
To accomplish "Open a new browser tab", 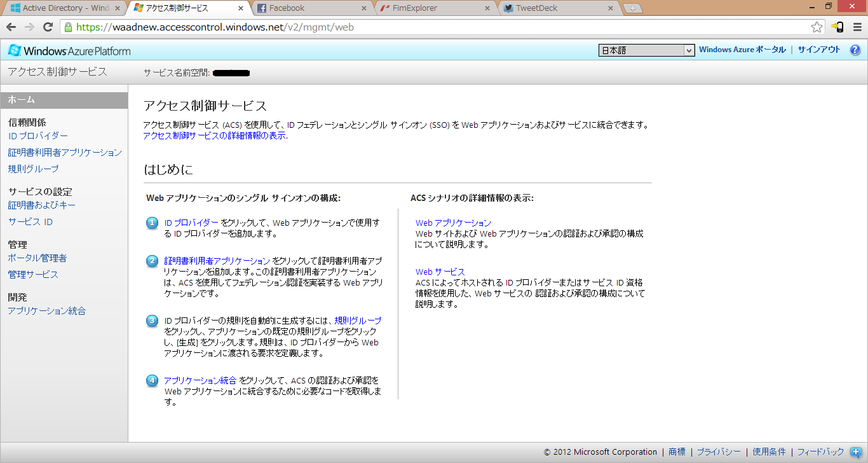I will coord(632,8).
